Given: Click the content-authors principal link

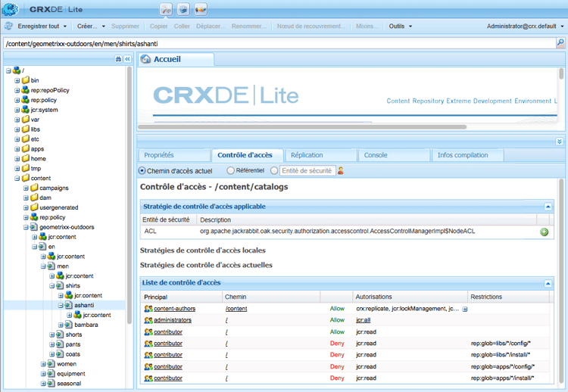Looking at the screenshot, I should pyautogui.click(x=175, y=309).
